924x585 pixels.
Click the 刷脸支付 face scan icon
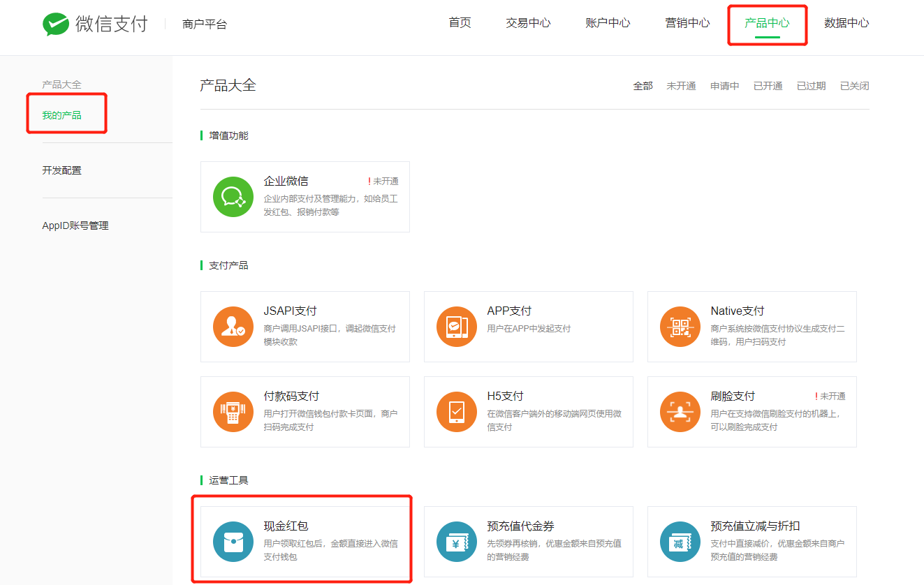pos(680,412)
